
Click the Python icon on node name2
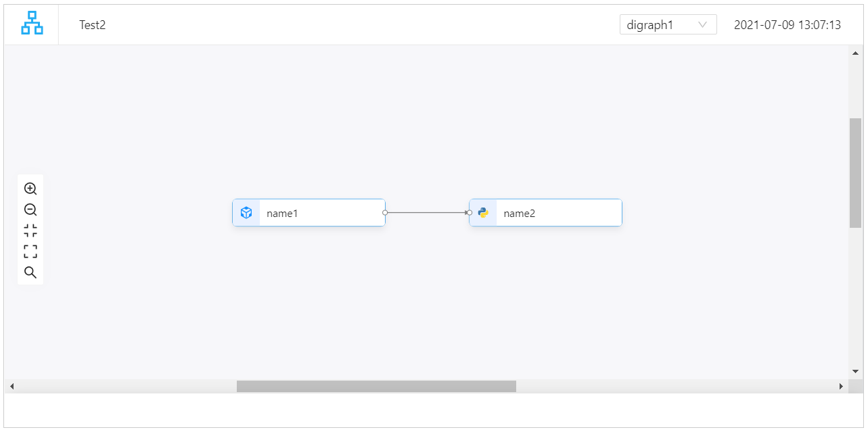click(x=483, y=212)
